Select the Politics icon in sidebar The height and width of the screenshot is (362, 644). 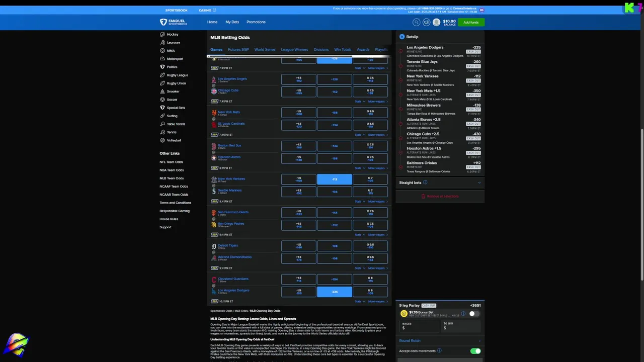tap(163, 67)
